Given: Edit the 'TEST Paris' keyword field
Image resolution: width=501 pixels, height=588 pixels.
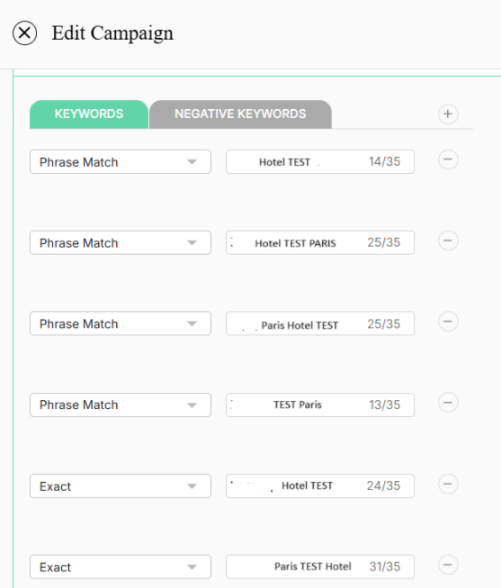Looking at the screenshot, I should pyautogui.click(x=320, y=405).
